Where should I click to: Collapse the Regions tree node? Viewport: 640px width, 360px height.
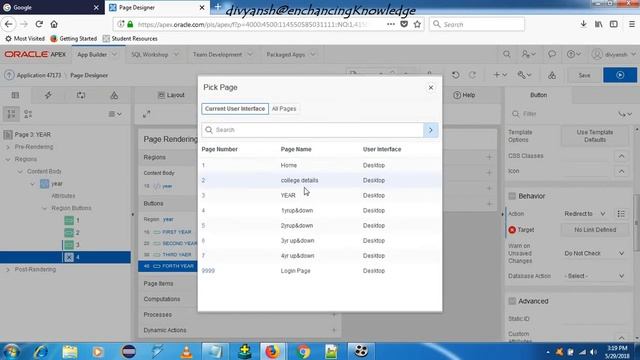pyautogui.click(x=8, y=159)
